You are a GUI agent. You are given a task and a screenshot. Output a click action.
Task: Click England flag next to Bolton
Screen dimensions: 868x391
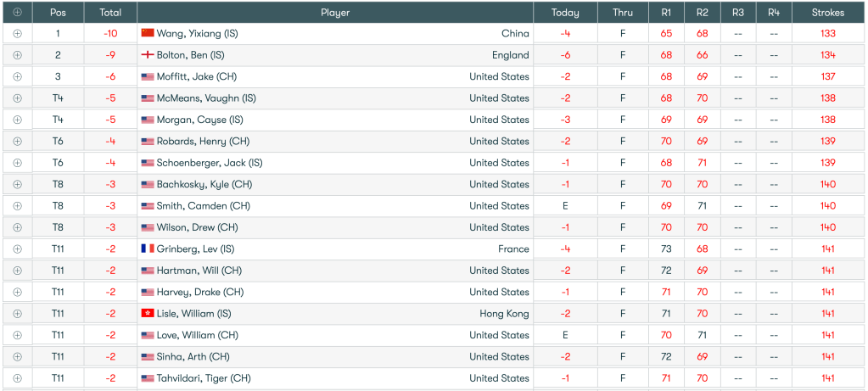click(x=148, y=55)
